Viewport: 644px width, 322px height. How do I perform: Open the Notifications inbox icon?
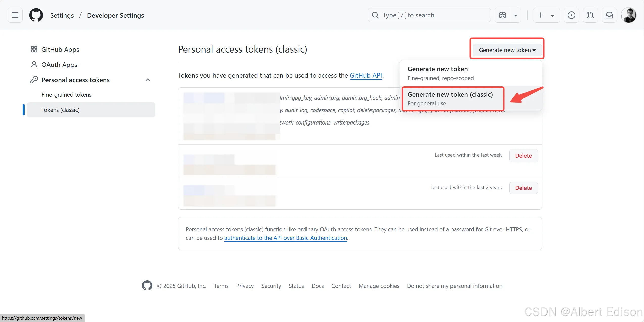click(x=609, y=15)
